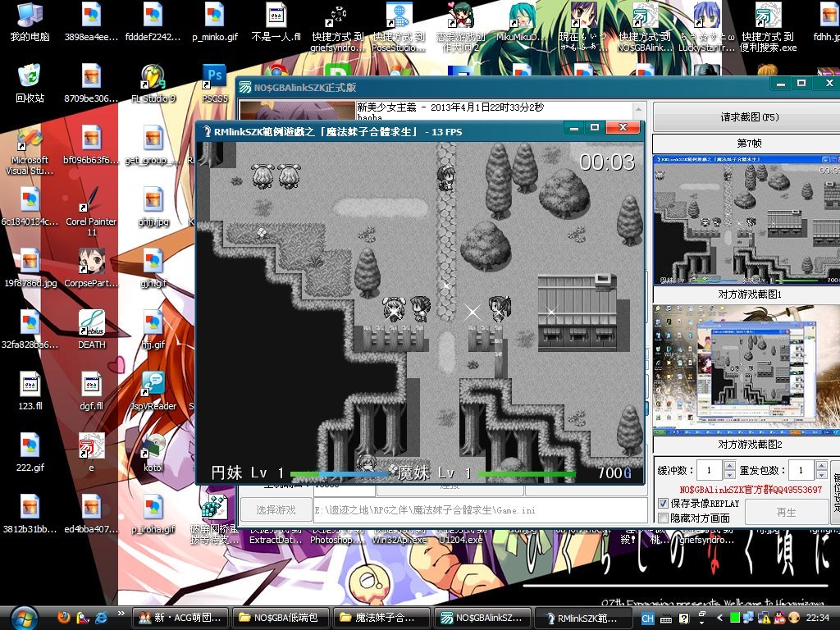Click the 对方游戏截图1 screenshot preview
This screenshot has width=840, height=630.
pyautogui.click(x=746, y=220)
